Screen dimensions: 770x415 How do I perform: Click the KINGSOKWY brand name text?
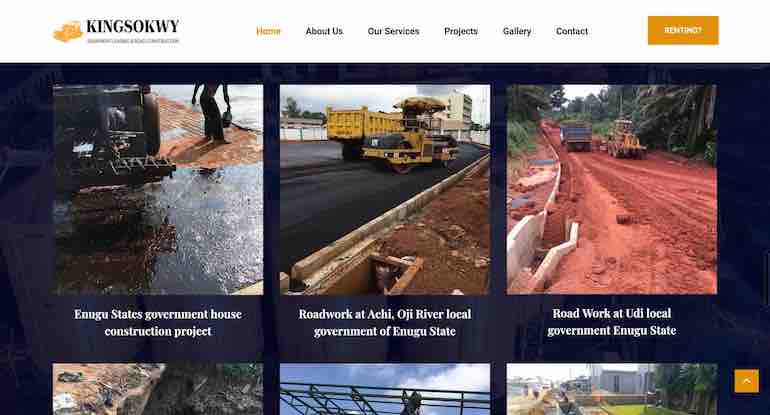(133, 27)
